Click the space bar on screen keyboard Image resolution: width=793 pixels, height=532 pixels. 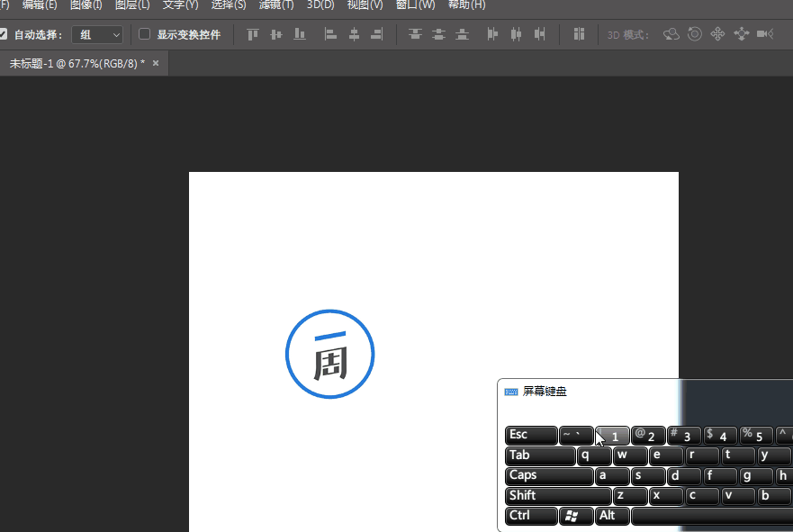(712, 516)
